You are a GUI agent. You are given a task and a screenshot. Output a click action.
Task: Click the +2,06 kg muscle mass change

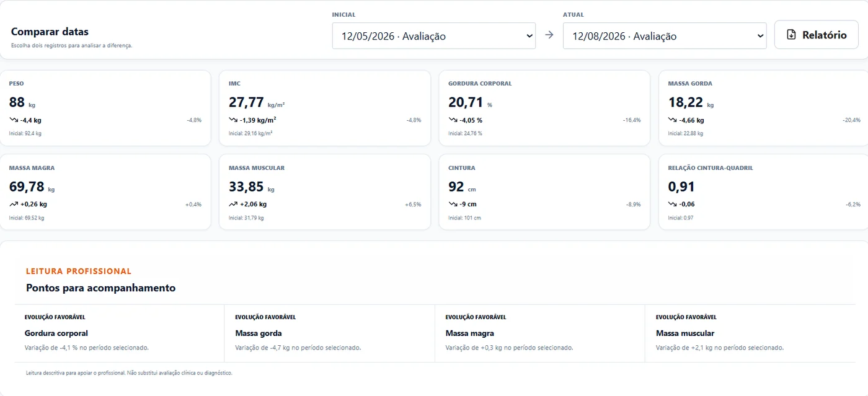click(x=254, y=204)
